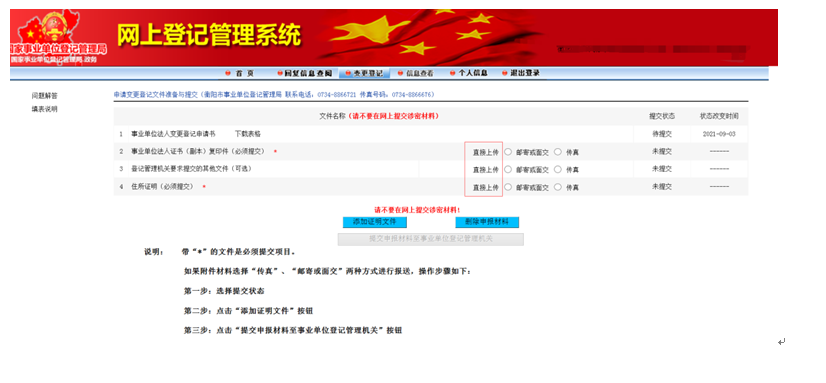Open the 首页 navigation item
Image resolution: width=826 pixels, height=383 pixels.
click(240, 73)
